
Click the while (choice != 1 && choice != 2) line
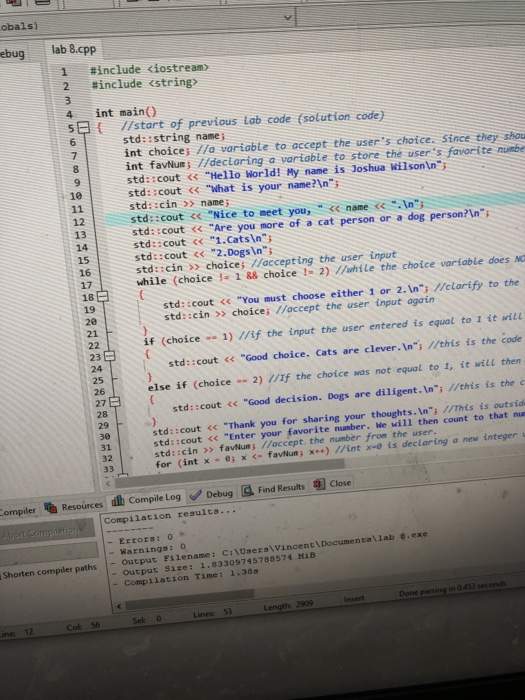click(x=233, y=276)
